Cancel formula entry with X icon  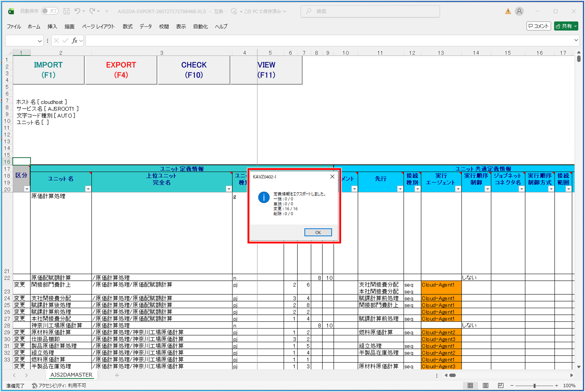56,41
